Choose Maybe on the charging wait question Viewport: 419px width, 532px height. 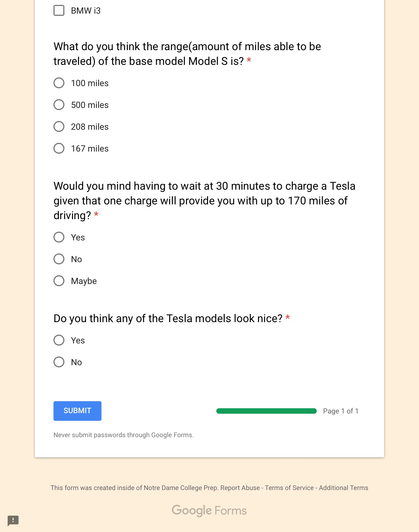[59, 280]
